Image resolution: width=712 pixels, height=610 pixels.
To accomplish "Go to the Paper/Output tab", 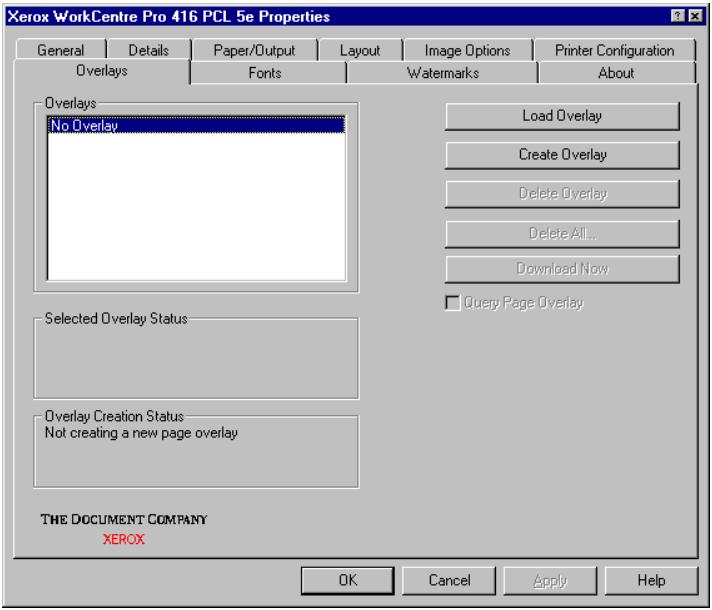I will 254,50.
